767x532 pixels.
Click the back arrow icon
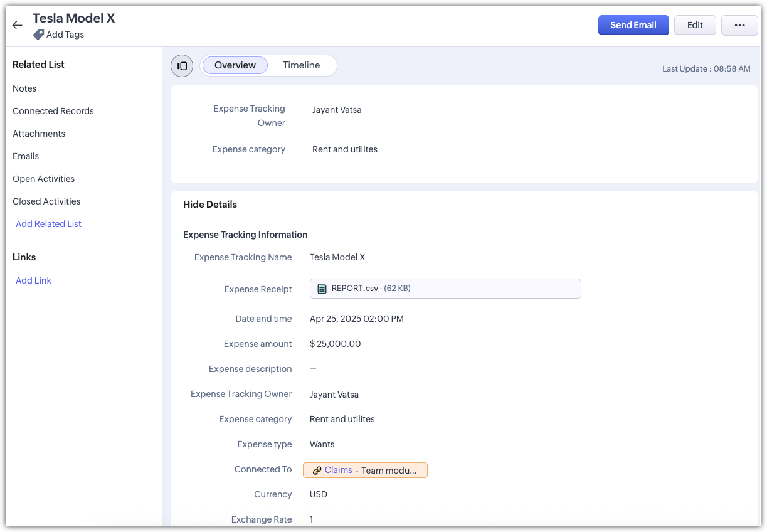coord(18,25)
